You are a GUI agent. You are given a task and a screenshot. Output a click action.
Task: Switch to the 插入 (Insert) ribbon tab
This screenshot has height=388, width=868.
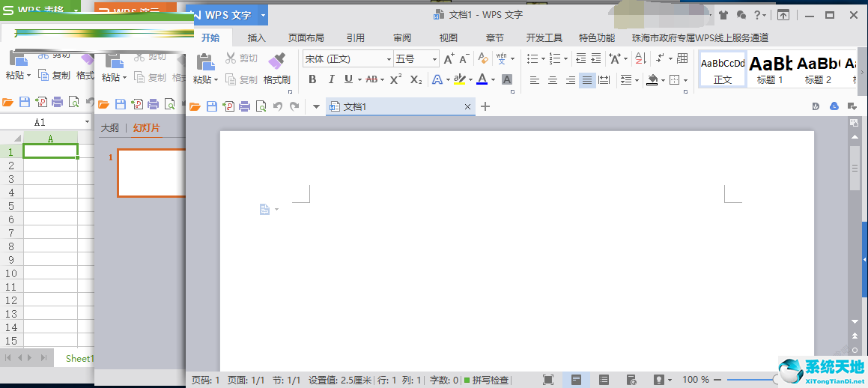point(257,37)
